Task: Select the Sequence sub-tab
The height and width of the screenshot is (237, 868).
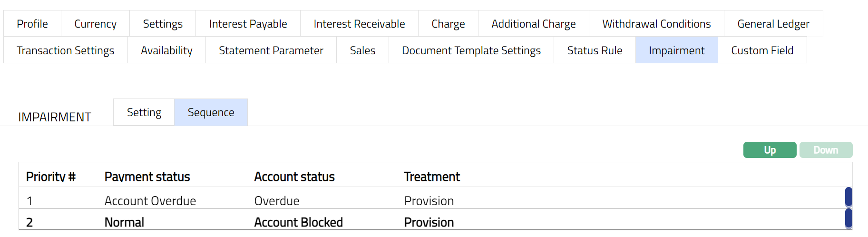Action: tap(211, 112)
